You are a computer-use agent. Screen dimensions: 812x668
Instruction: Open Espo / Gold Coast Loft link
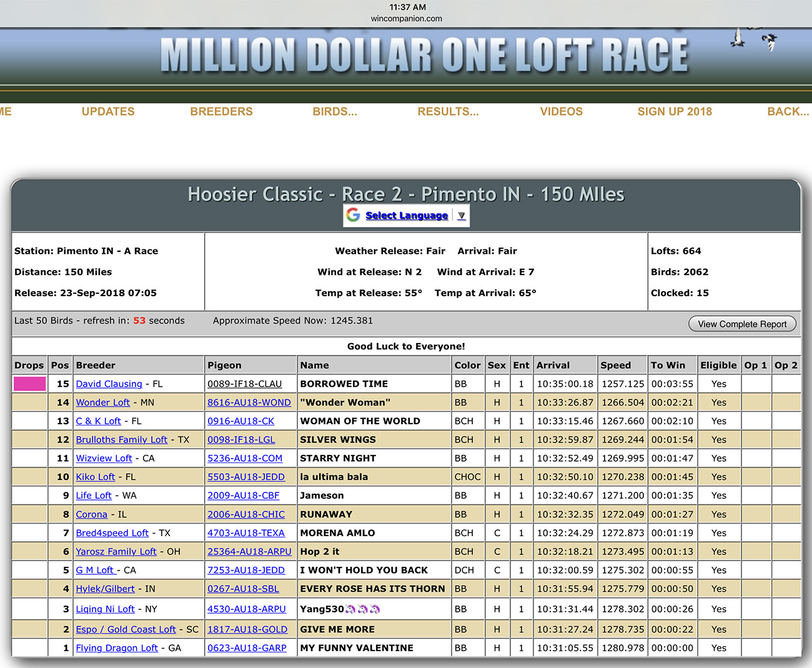click(x=126, y=629)
